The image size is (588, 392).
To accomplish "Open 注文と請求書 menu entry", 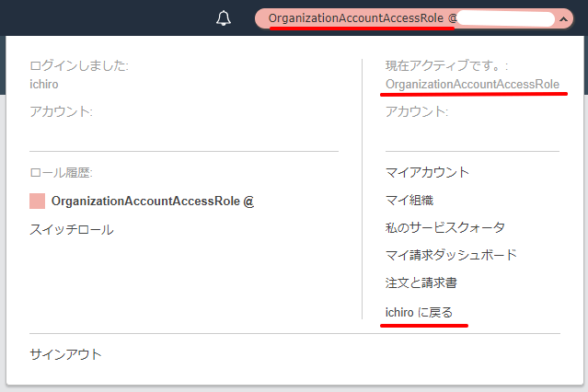I will [421, 282].
